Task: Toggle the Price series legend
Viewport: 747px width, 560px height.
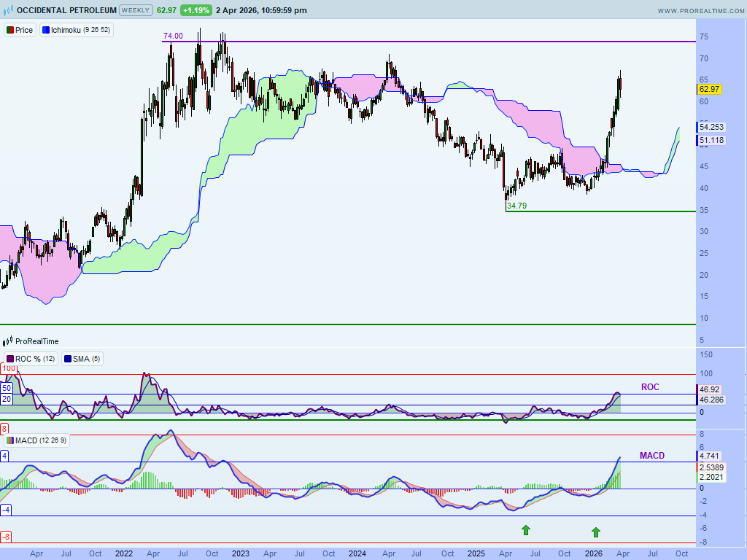Action: click(20, 31)
